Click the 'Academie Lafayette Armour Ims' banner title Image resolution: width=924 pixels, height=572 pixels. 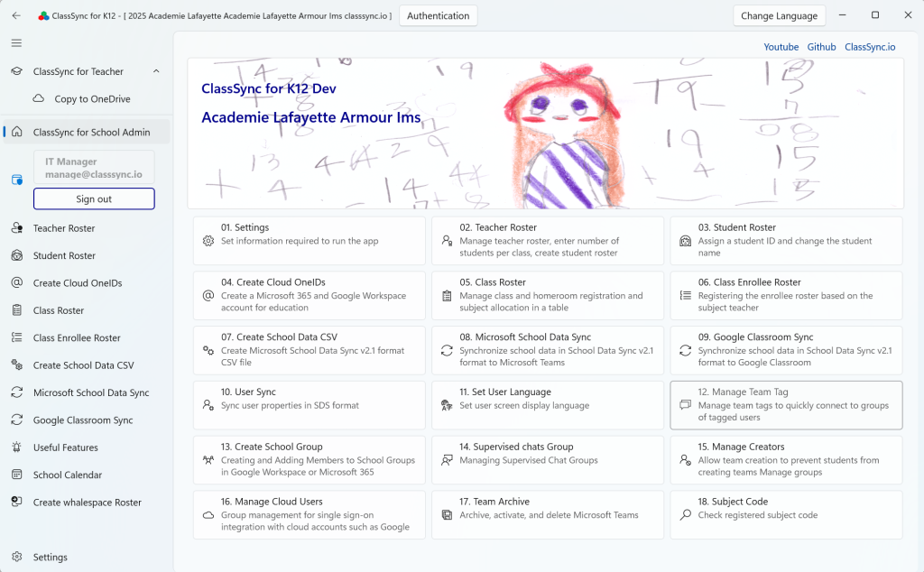pos(311,117)
